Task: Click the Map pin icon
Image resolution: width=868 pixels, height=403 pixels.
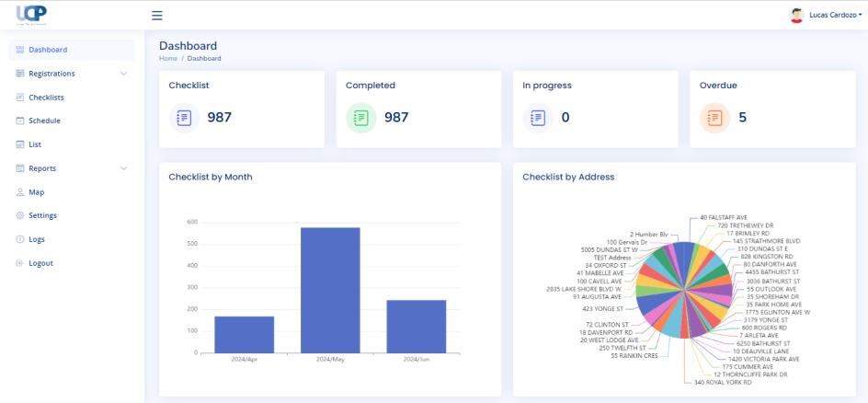Action: coord(20,192)
